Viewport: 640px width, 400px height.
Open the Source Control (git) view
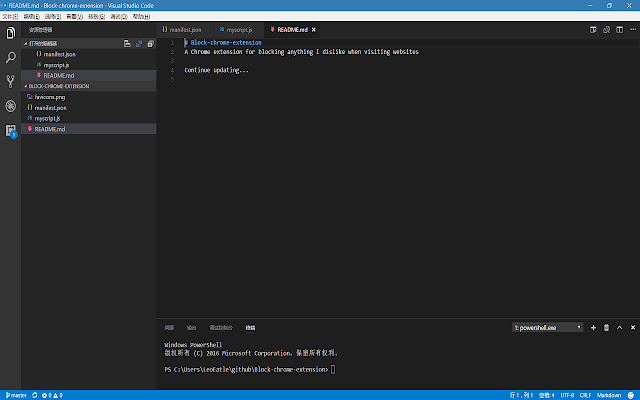click(11, 82)
